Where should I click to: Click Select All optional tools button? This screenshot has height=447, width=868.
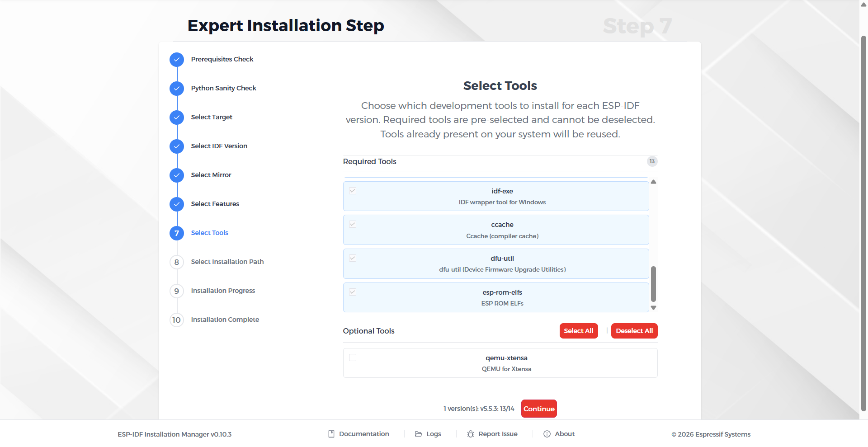579,331
